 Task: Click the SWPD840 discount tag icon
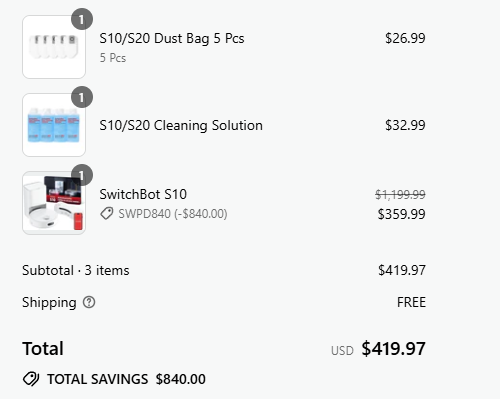tap(107, 214)
